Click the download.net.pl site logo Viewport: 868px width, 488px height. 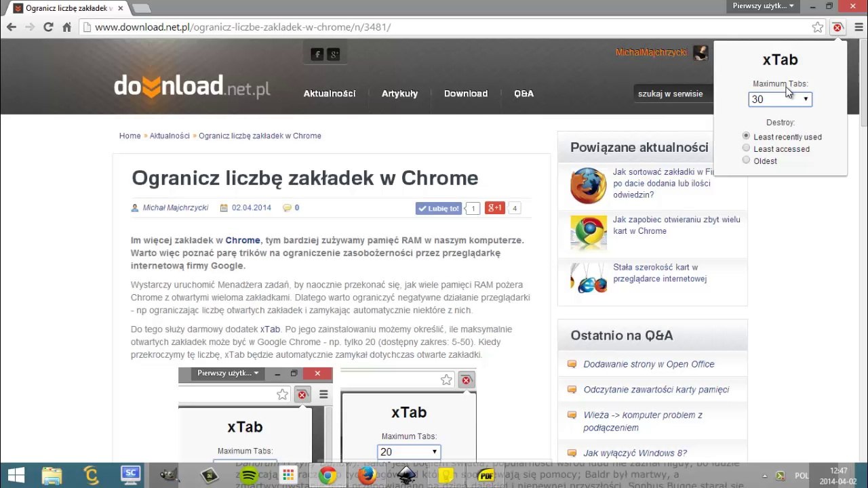click(x=192, y=86)
